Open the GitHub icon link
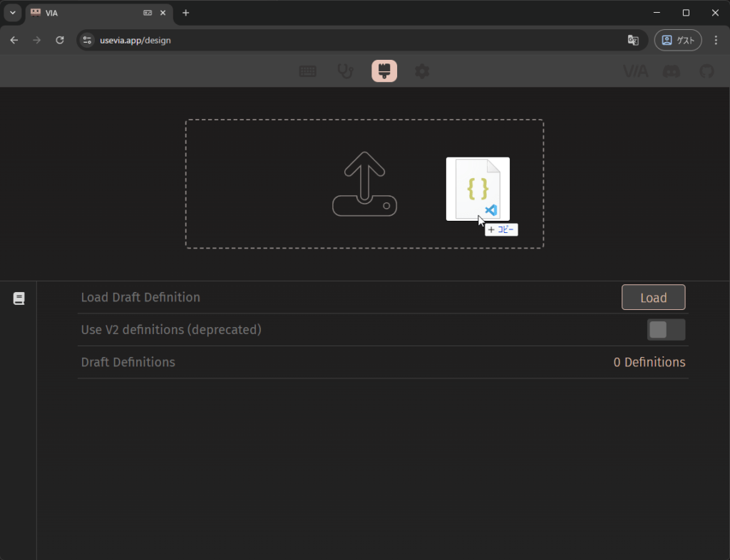The width and height of the screenshot is (730, 560). pos(706,71)
